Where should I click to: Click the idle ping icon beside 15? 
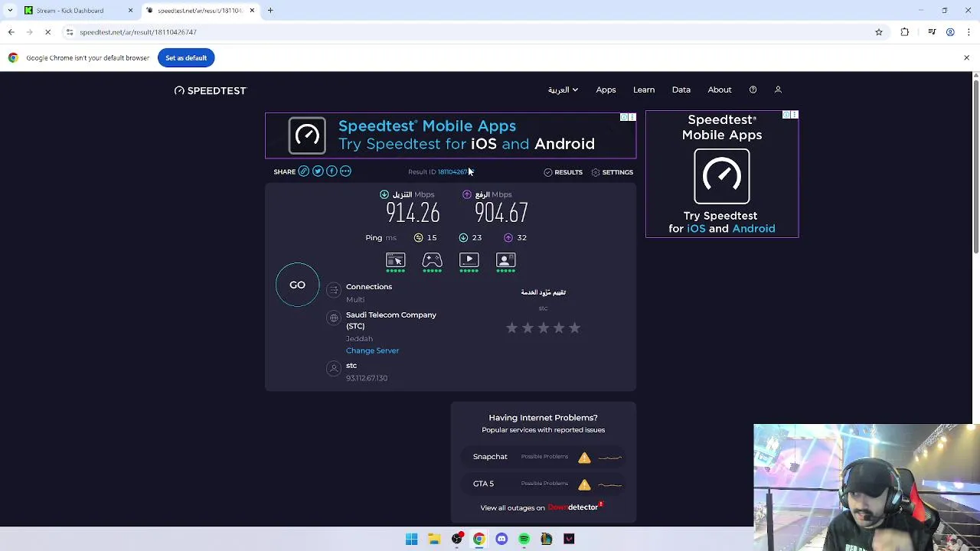click(x=418, y=238)
